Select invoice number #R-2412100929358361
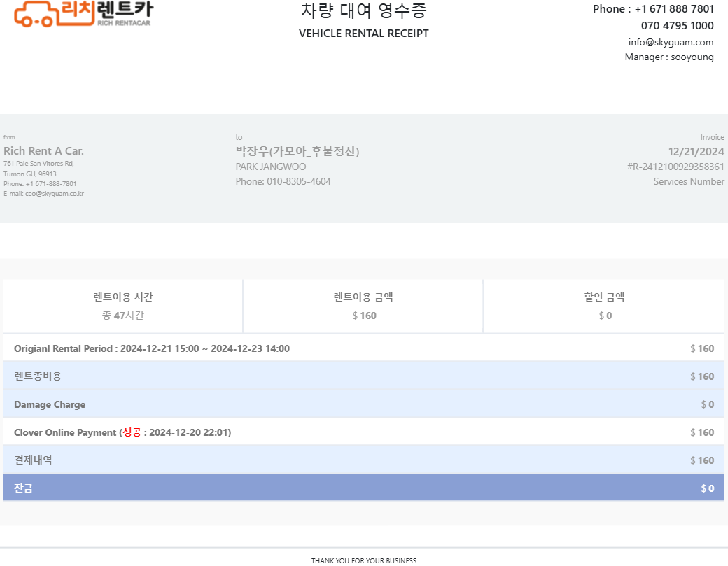The height and width of the screenshot is (566, 728). tap(675, 167)
